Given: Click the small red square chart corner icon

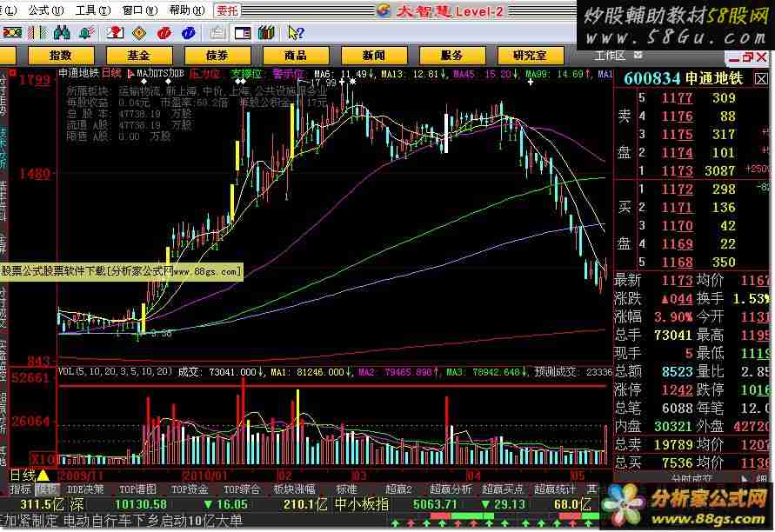Looking at the screenshot, I should (12, 73).
